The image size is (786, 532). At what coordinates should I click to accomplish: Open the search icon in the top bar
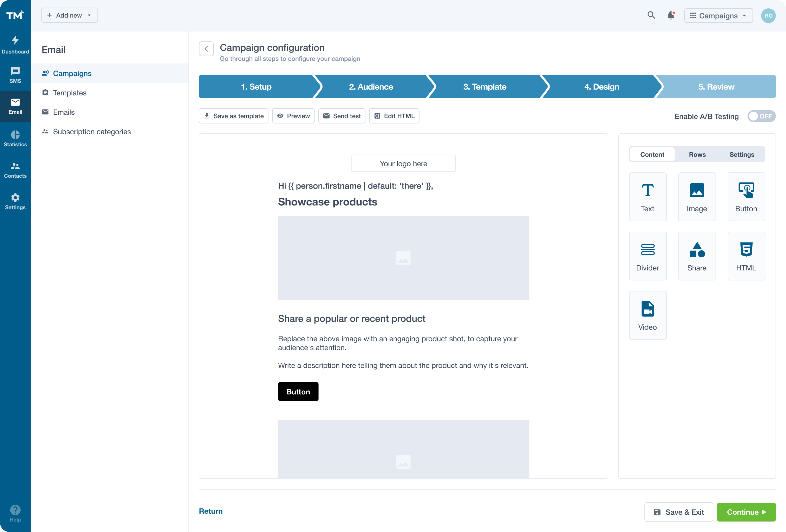651,15
